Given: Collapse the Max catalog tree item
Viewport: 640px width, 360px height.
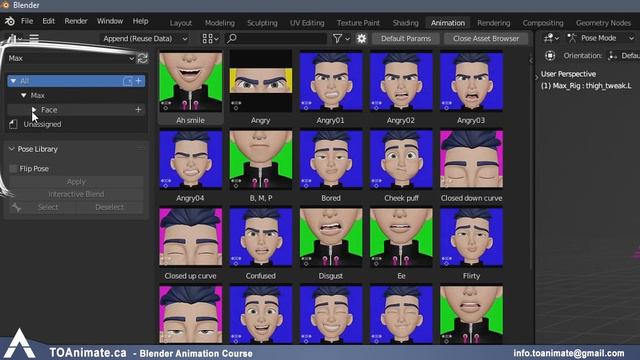Looking at the screenshot, I should tap(24, 95).
